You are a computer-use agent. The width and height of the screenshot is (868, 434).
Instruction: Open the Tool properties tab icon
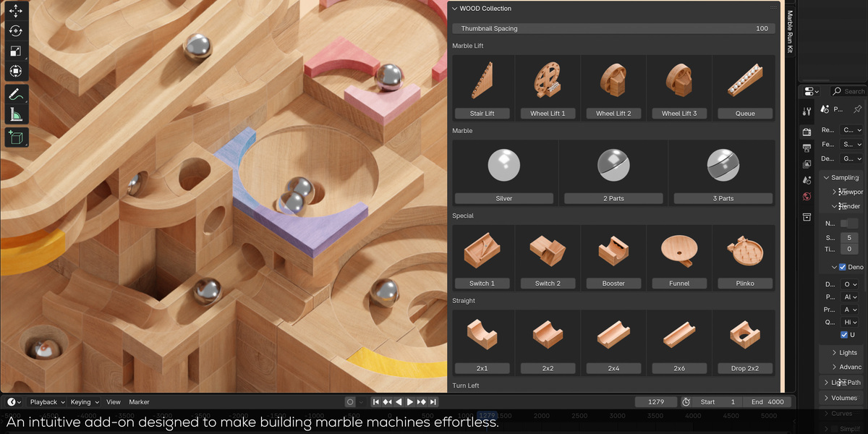[x=807, y=111]
